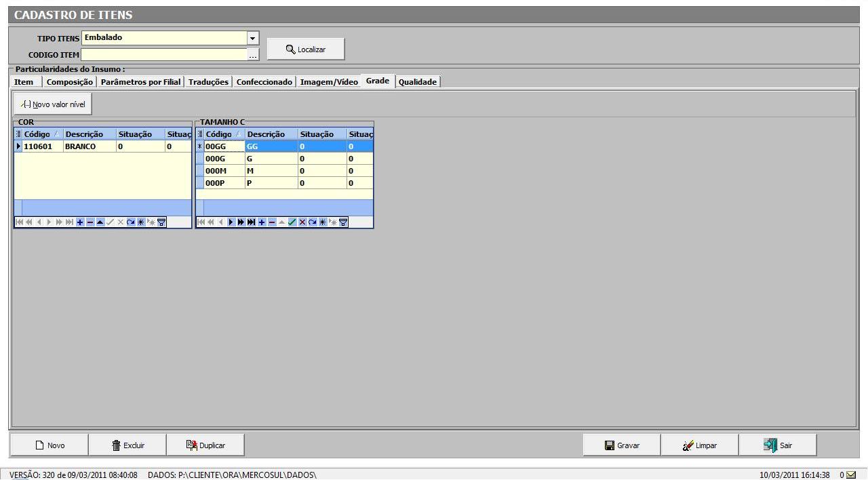Click the Gravar button
Viewport: 868px width, 480px height.
[622, 445]
